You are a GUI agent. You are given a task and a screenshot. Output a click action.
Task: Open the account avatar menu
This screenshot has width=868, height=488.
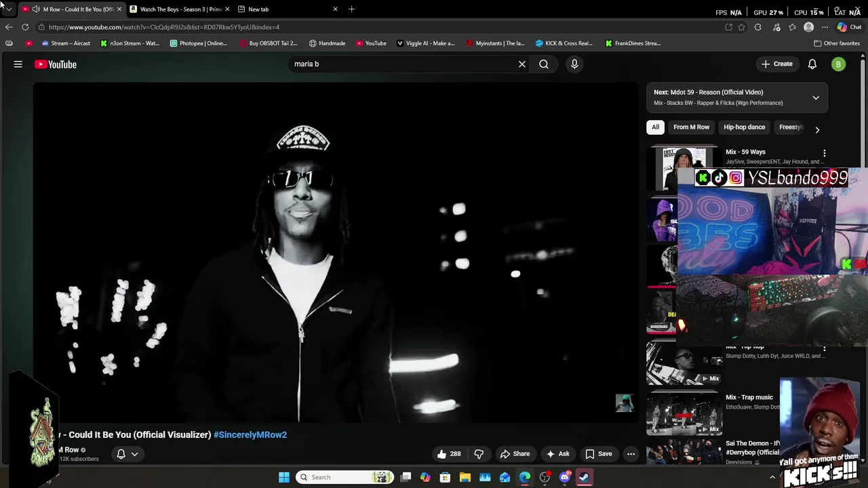pos(839,64)
